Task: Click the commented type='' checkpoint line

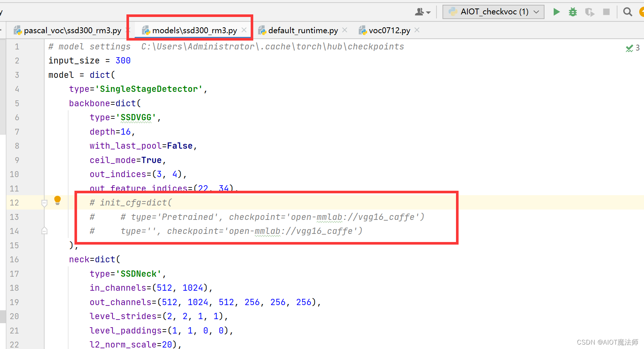Action: pos(226,231)
